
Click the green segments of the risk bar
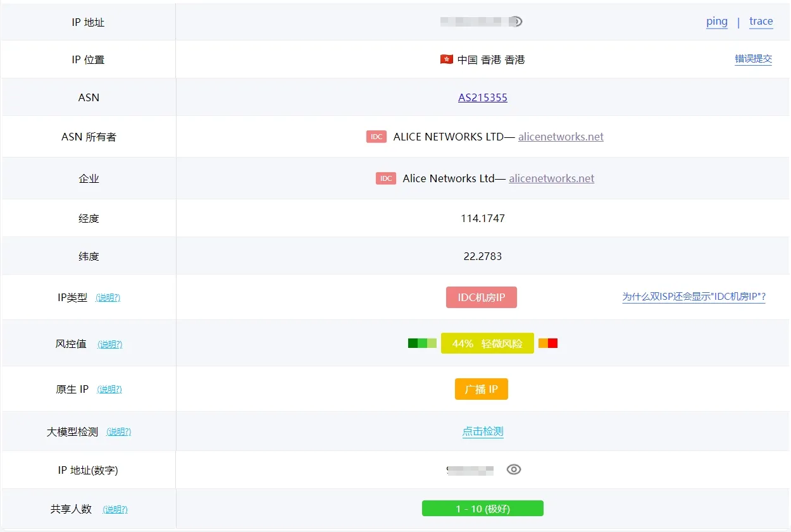pos(422,343)
